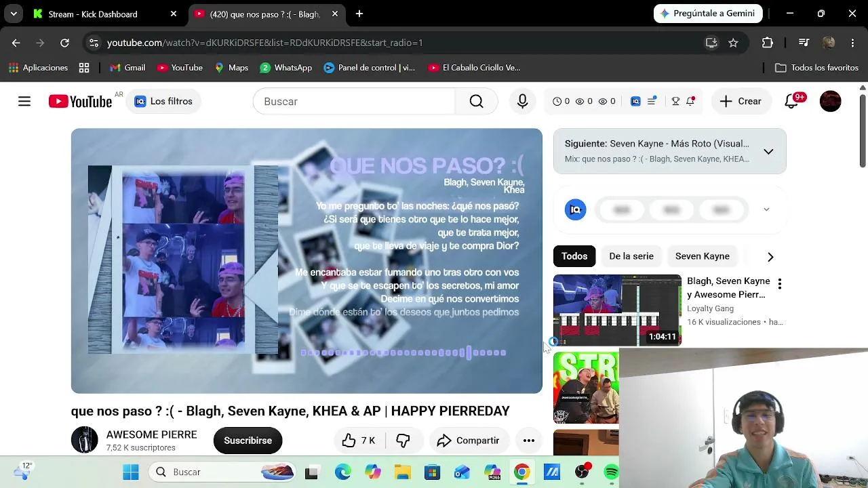Bookmark this page with the star icon

point(733,43)
